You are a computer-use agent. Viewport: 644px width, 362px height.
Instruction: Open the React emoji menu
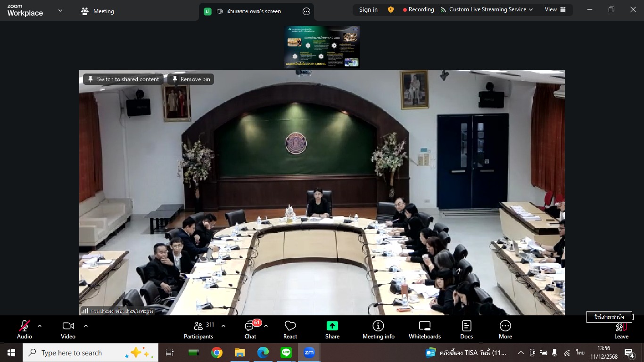[290, 329]
